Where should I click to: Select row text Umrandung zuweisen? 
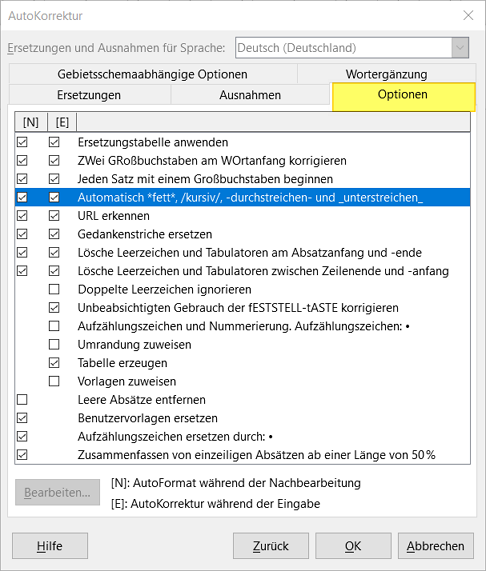(x=134, y=344)
